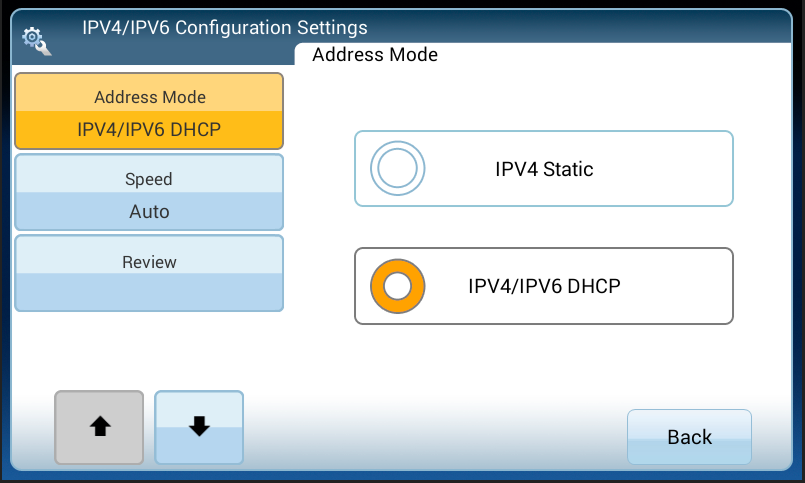This screenshot has height=483, width=805.
Task: Choose the IPV4 Static option label
Action: [x=544, y=169]
